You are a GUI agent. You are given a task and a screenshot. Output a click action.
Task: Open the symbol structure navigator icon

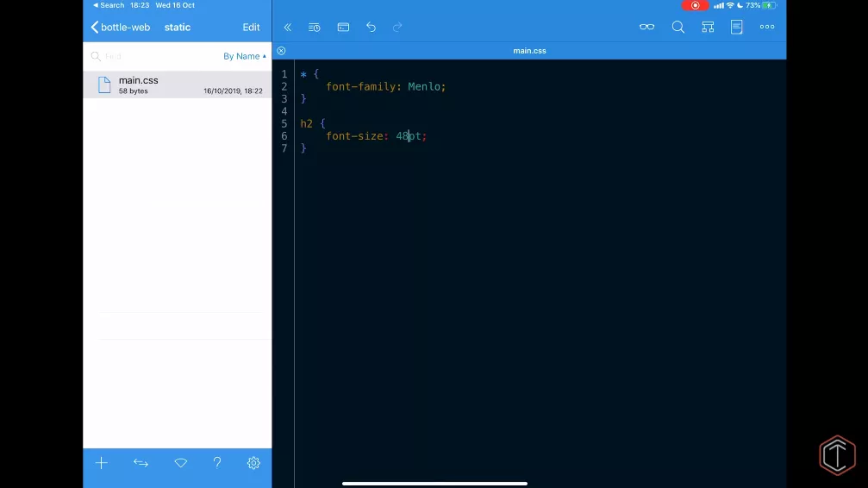708,27
